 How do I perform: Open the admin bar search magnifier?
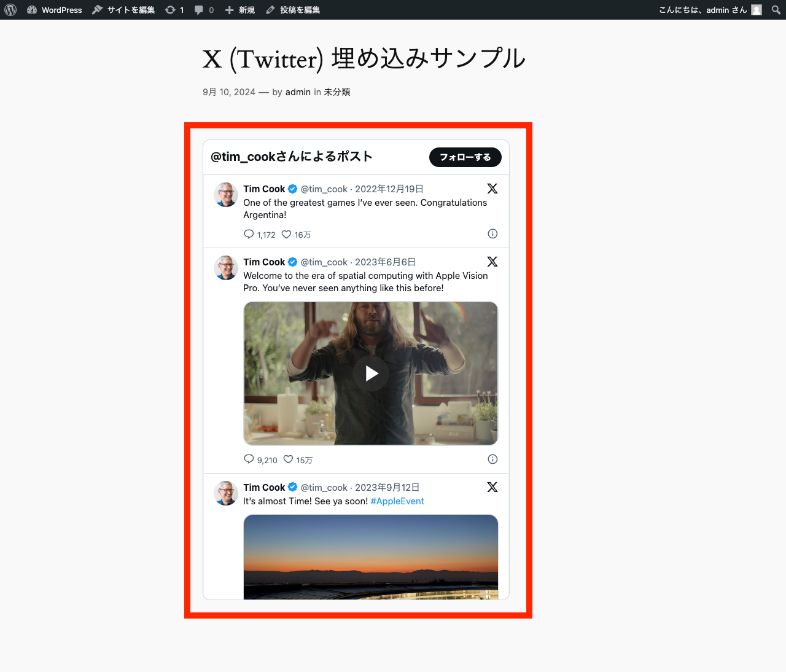776,10
